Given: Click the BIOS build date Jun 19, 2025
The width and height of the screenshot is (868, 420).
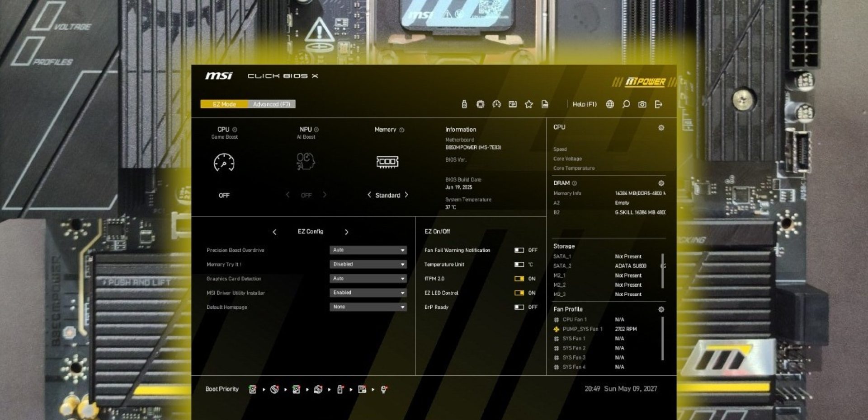Looking at the screenshot, I should (x=458, y=187).
